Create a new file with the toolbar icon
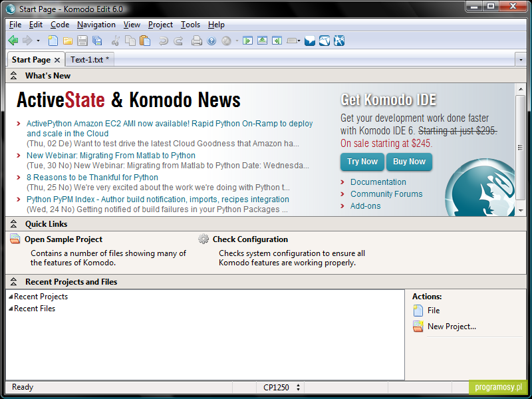Screen dimensions: 532x399 click(53, 41)
